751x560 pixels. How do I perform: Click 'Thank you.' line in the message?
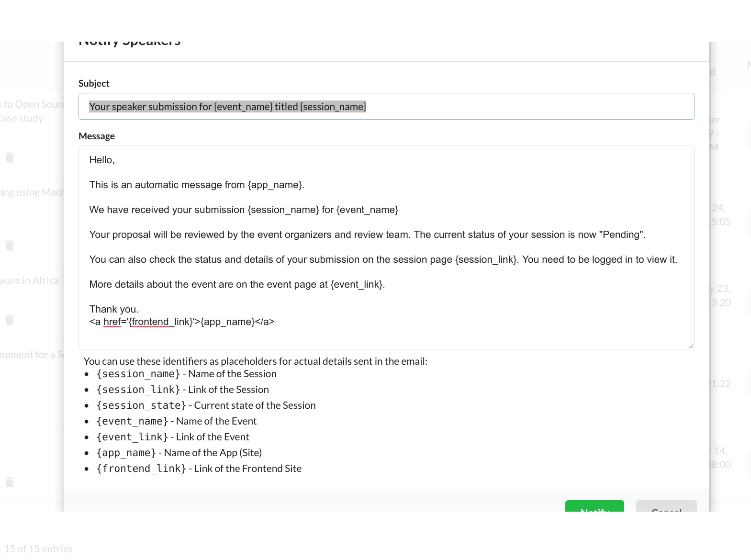pyautogui.click(x=114, y=309)
